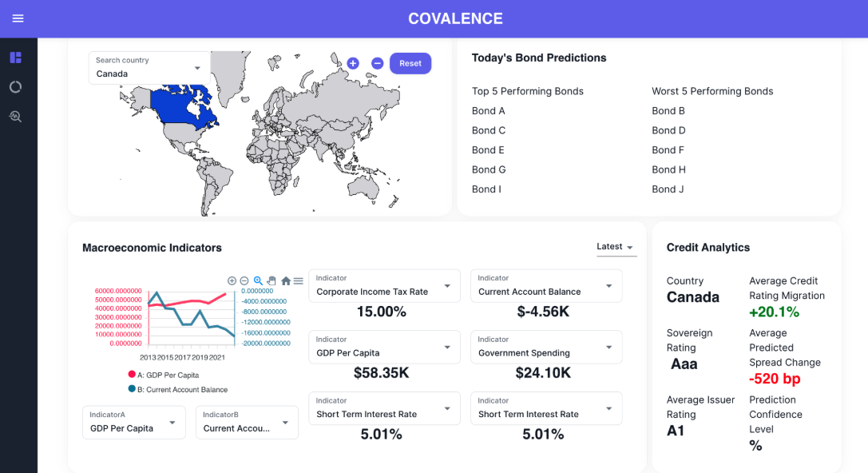Zoom out on the world map
Screen dimensions: 868x473
click(x=377, y=63)
